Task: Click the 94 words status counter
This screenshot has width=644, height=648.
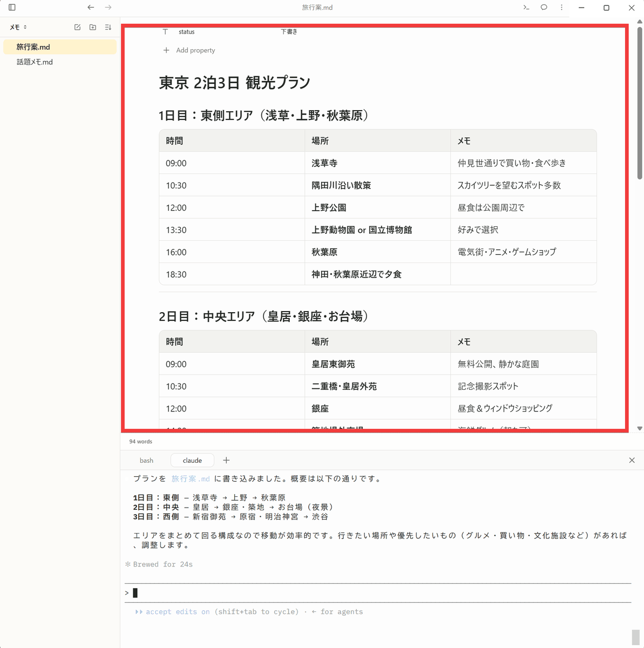Action: tap(141, 442)
